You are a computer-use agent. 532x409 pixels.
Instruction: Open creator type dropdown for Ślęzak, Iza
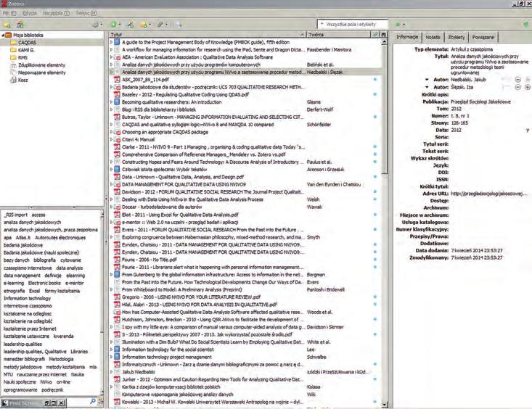pyautogui.click(x=427, y=87)
